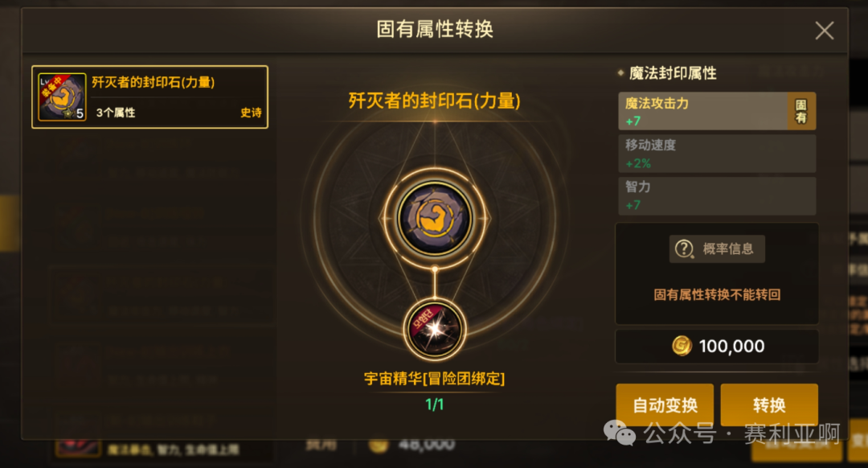Click the seal stone icon in the center circle
868x468 pixels.
435,218
